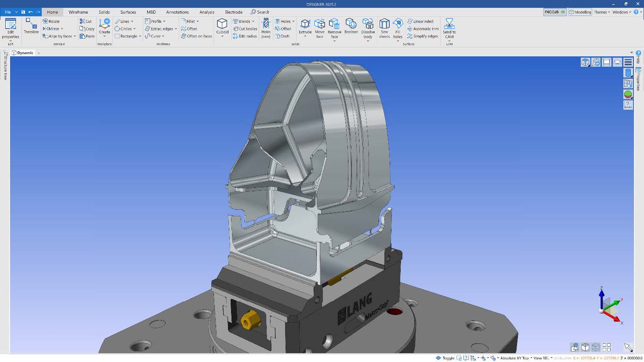Open Align by faces dropdown
The width and height of the screenshot is (644, 362).
pyautogui.click(x=75, y=36)
